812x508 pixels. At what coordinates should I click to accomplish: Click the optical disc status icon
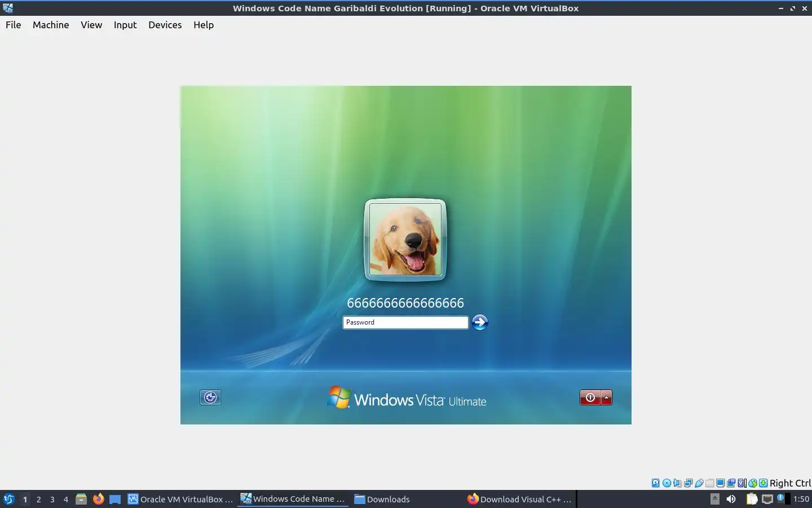(667, 483)
